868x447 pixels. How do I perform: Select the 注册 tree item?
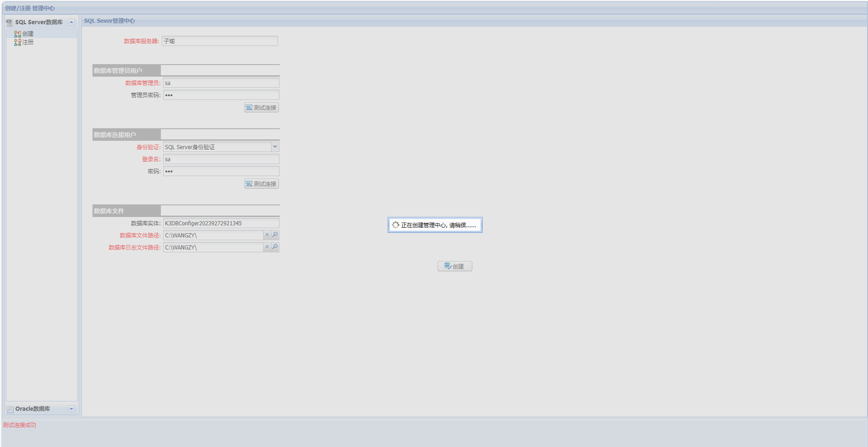click(28, 42)
